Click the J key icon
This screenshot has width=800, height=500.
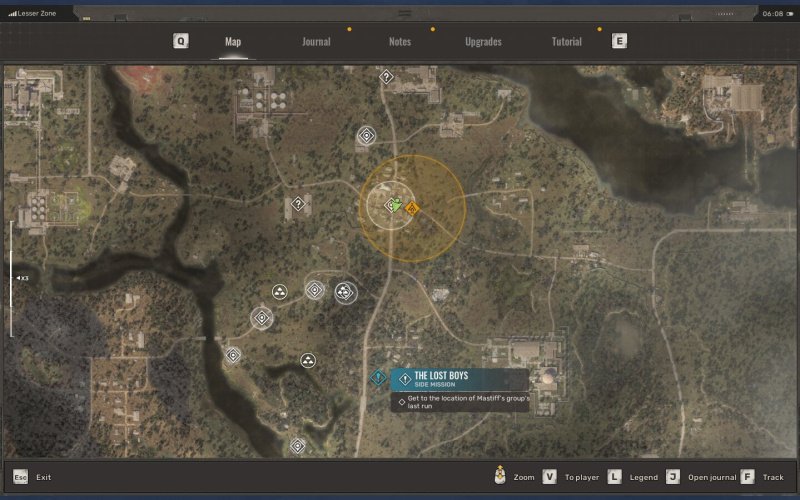click(673, 477)
